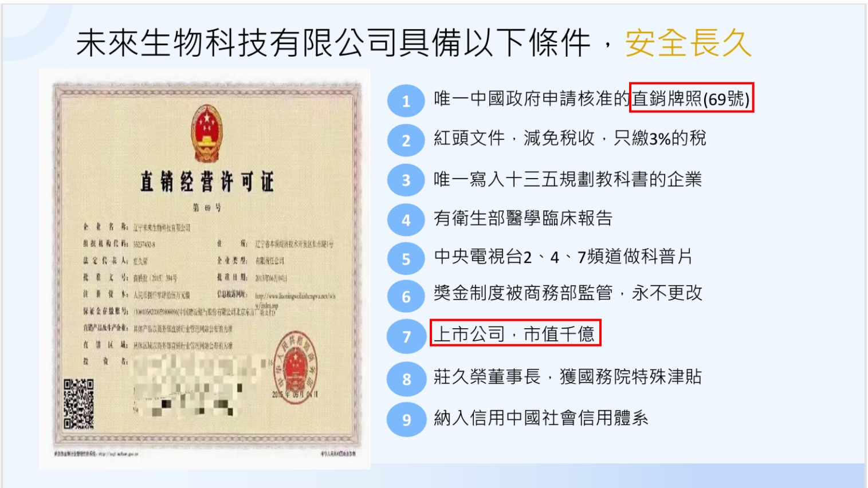Select the red-boxed 上市公司，市值千億 text

coord(515,333)
